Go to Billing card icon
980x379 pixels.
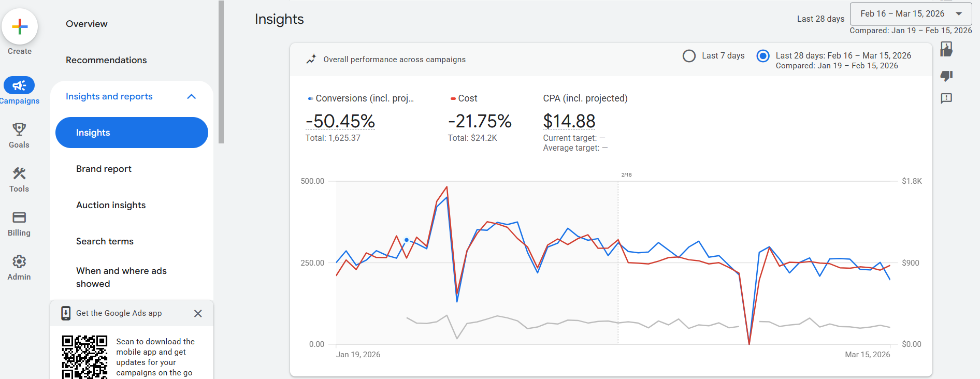(19, 217)
